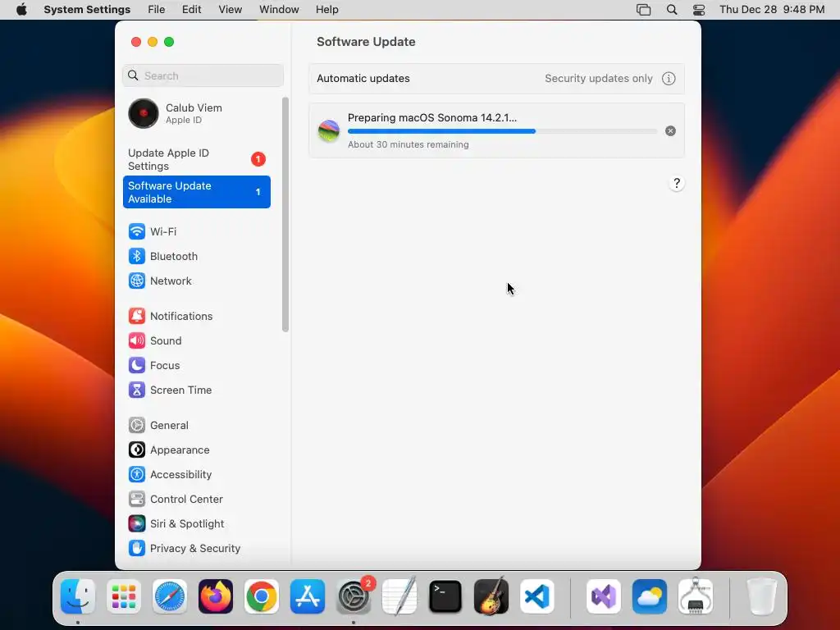840x630 pixels.
Task: Click 'About 30 minutes remaining' text
Action: (x=409, y=144)
